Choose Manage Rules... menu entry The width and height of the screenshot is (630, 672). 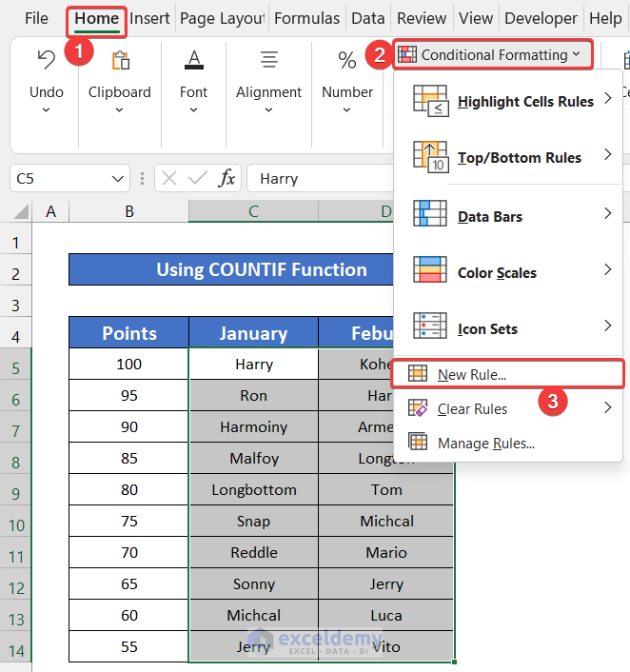[x=508, y=443]
